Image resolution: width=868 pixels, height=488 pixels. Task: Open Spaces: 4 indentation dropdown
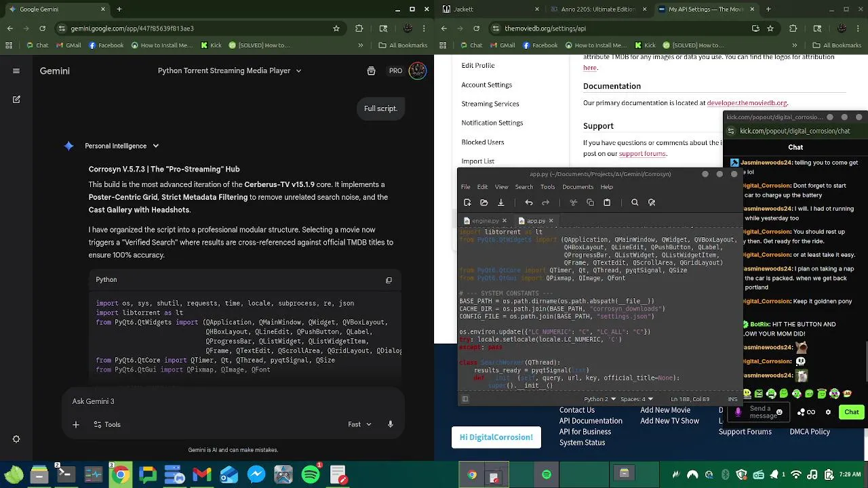[637, 399]
